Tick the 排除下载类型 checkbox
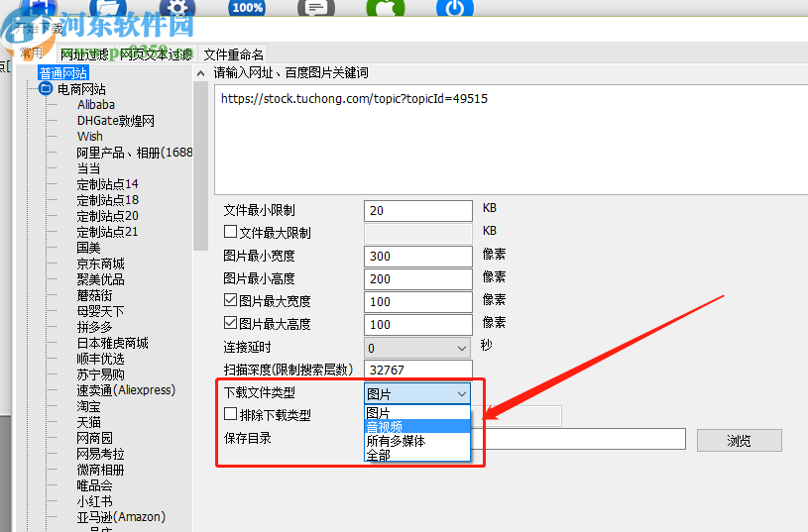 (230, 413)
